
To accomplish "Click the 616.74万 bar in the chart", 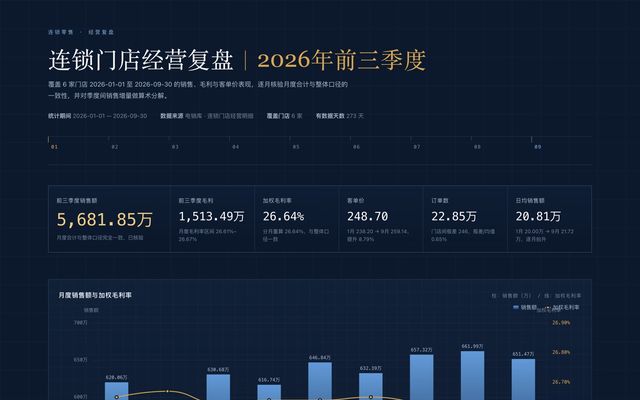I will 269,392.
